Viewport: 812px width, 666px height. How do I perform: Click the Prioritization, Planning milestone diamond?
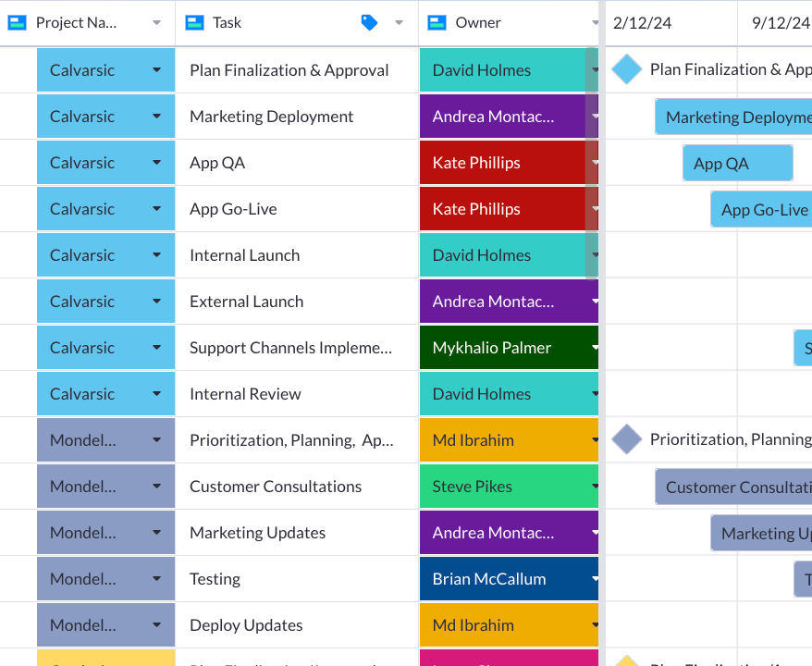(626, 439)
